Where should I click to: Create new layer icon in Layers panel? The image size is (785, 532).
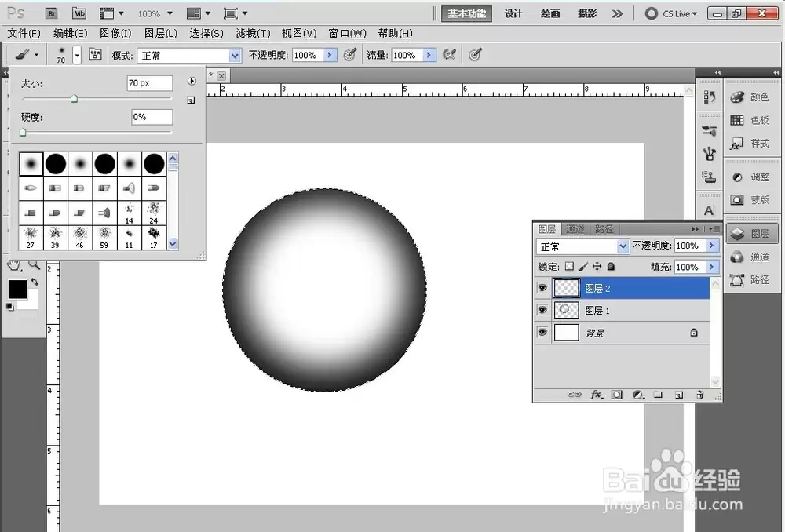click(x=679, y=395)
